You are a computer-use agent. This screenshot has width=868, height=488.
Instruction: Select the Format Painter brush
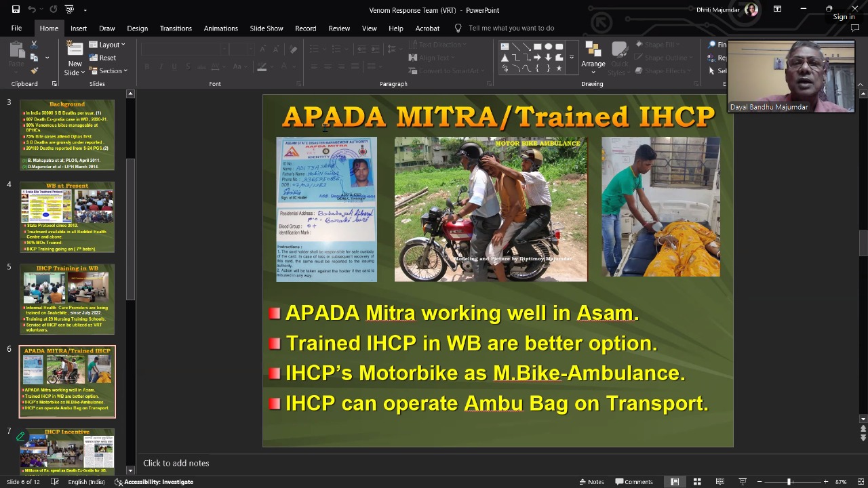click(x=34, y=70)
